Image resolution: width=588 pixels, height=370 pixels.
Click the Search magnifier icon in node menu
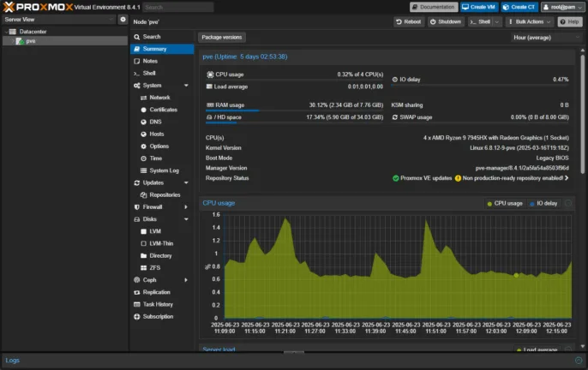tap(137, 37)
